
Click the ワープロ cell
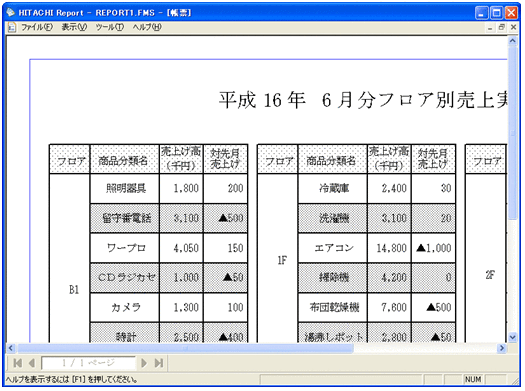point(125,248)
